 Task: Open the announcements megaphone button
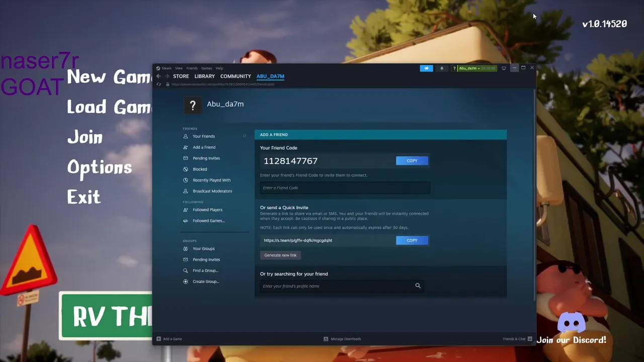(x=426, y=68)
